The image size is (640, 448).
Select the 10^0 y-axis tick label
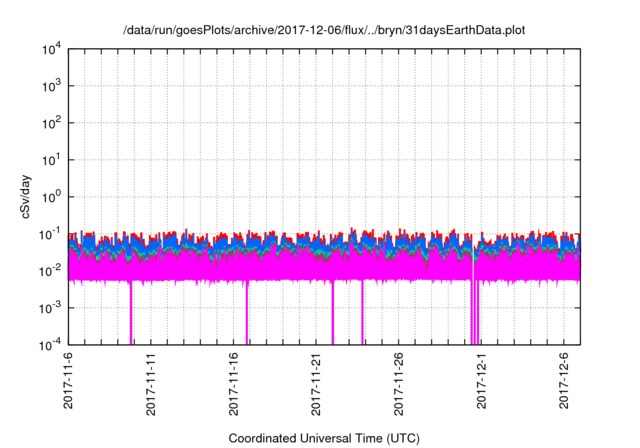click(x=52, y=197)
